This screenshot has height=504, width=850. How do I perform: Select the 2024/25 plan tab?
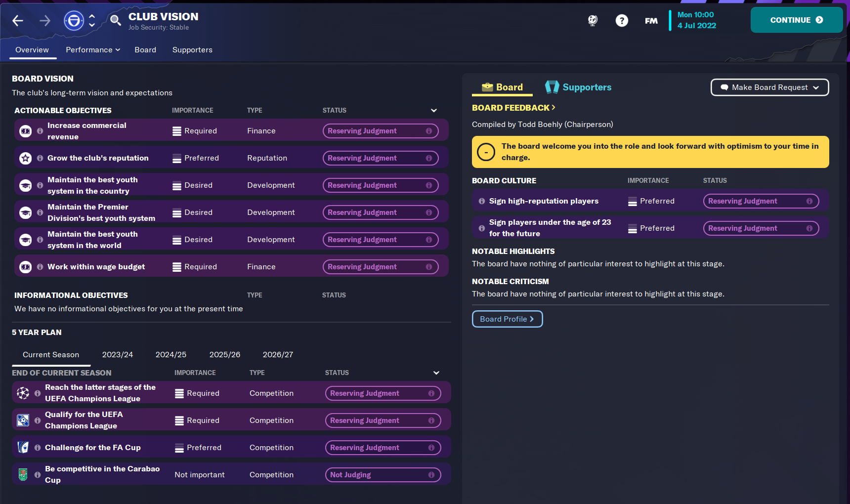click(x=171, y=355)
